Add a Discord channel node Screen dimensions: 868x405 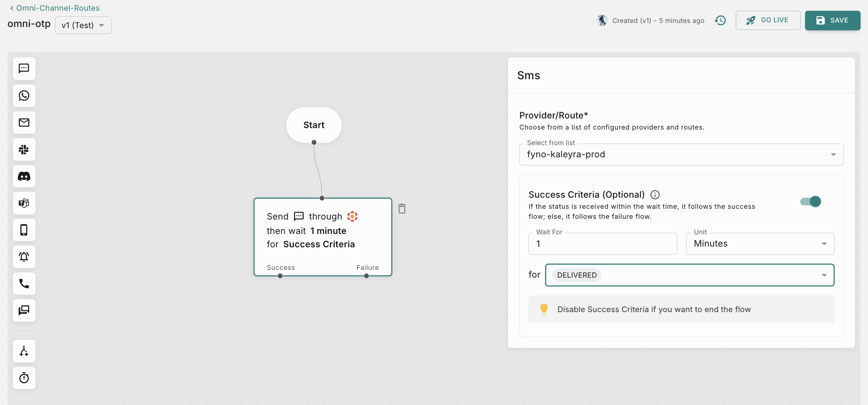[x=24, y=176]
